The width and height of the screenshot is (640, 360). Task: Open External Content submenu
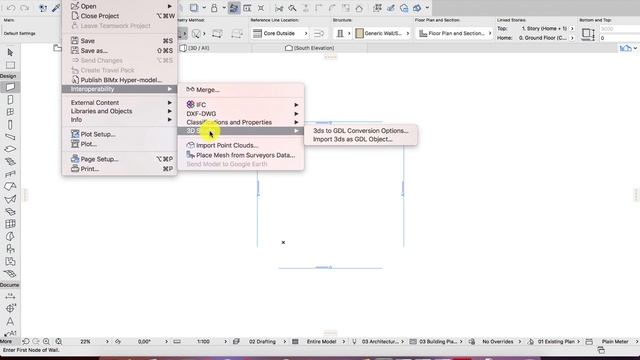pos(119,102)
